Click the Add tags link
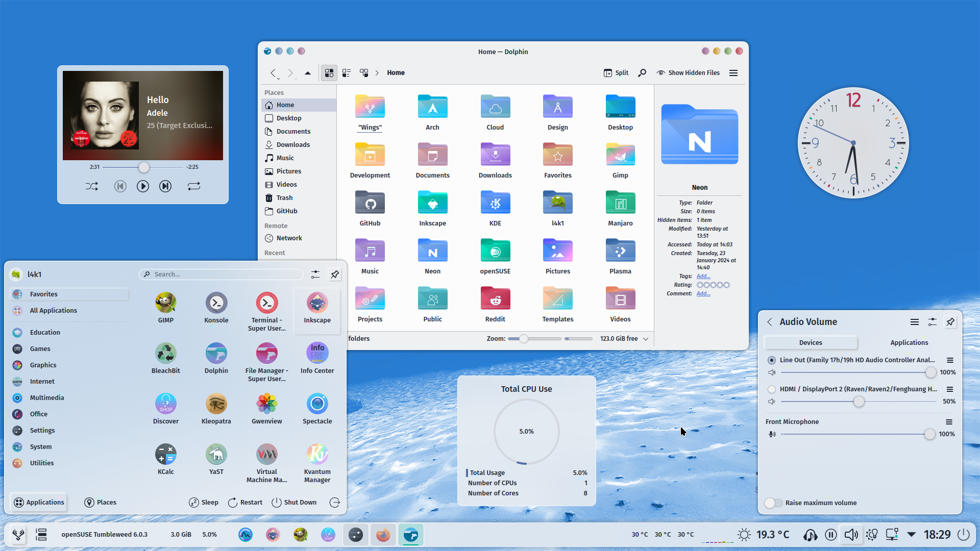The width and height of the screenshot is (980, 551). (703, 277)
